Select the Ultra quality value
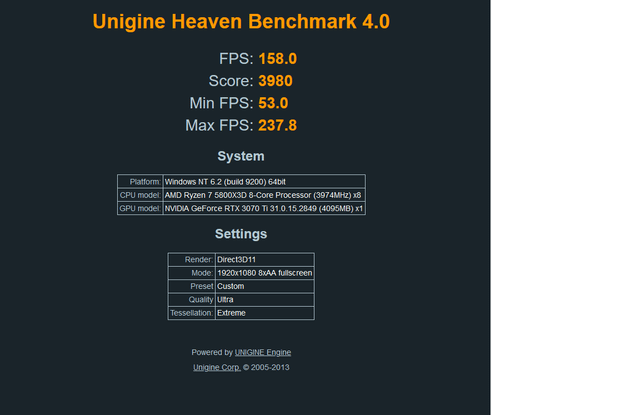This screenshot has height=415, width=640. click(264, 300)
